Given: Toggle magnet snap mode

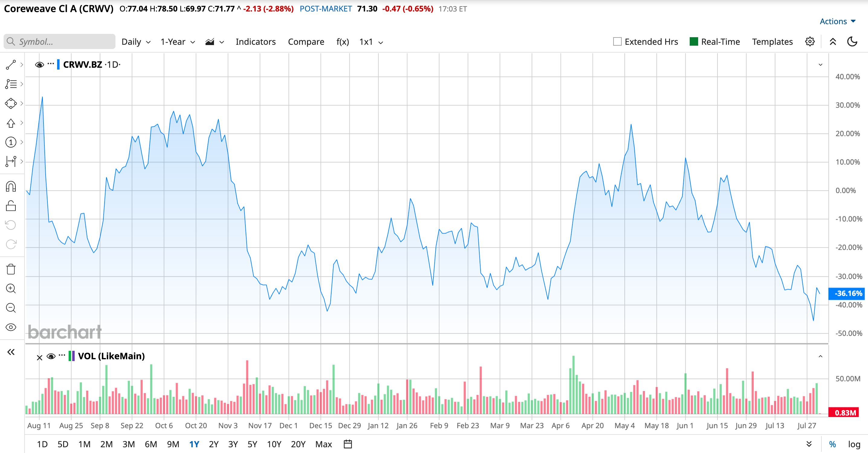Looking at the screenshot, I should click(11, 186).
